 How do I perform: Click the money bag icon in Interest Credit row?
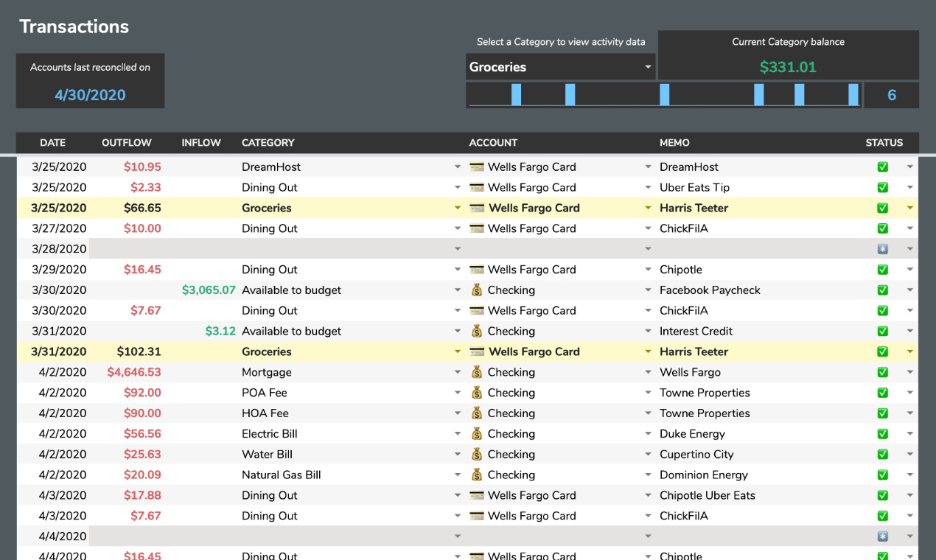tap(477, 332)
